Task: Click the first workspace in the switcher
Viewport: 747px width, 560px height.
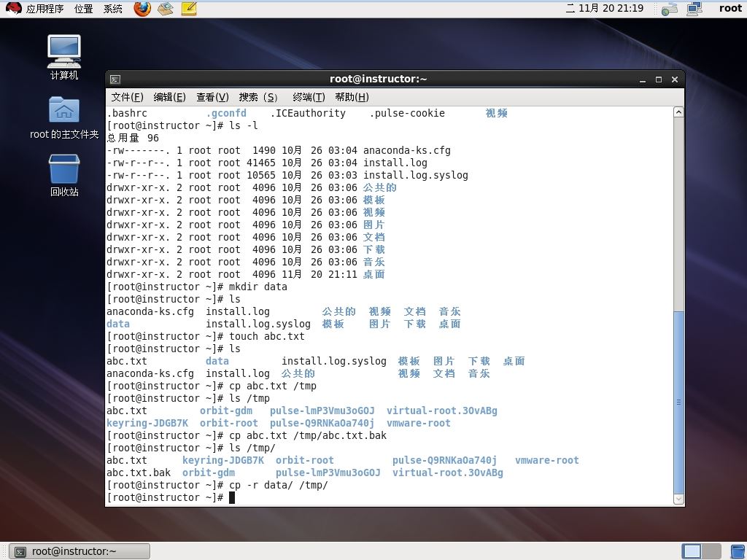Action: [692, 551]
